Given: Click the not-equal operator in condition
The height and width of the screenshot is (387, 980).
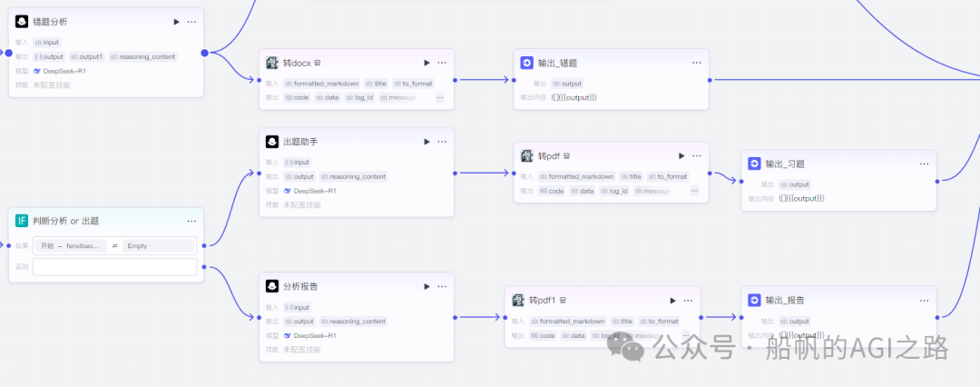Looking at the screenshot, I should pyautogui.click(x=114, y=246).
